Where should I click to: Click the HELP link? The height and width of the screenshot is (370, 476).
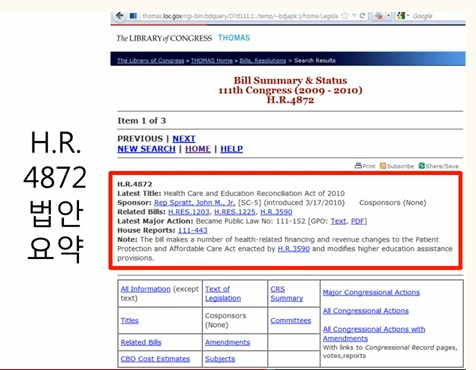coord(232,149)
